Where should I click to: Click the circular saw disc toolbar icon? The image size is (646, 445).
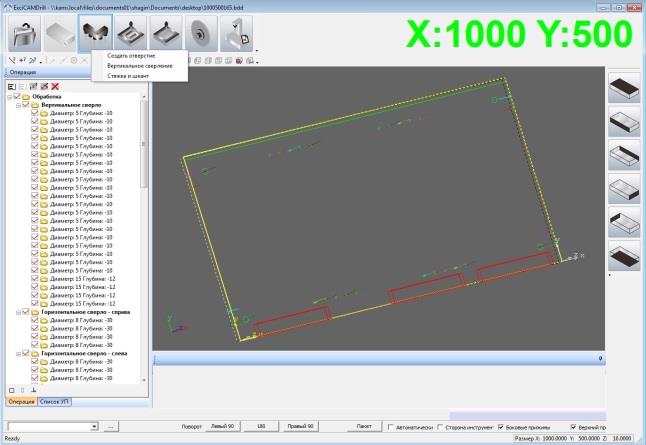(200, 33)
